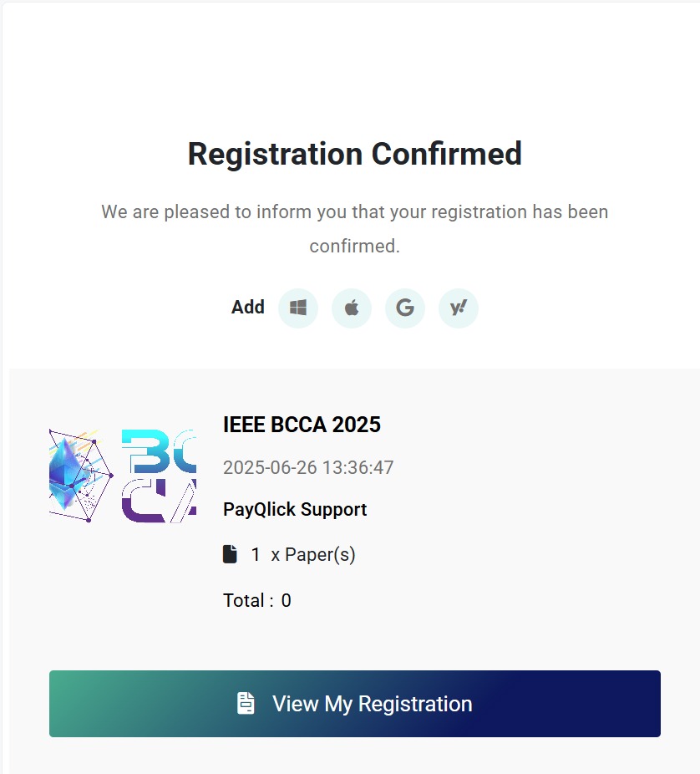Add event to Apple calendar

pos(351,308)
